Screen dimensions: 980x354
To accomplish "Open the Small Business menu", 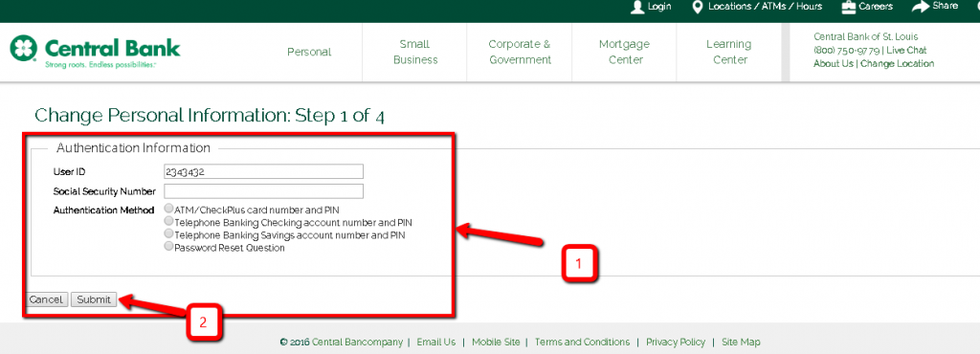I will [x=415, y=52].
